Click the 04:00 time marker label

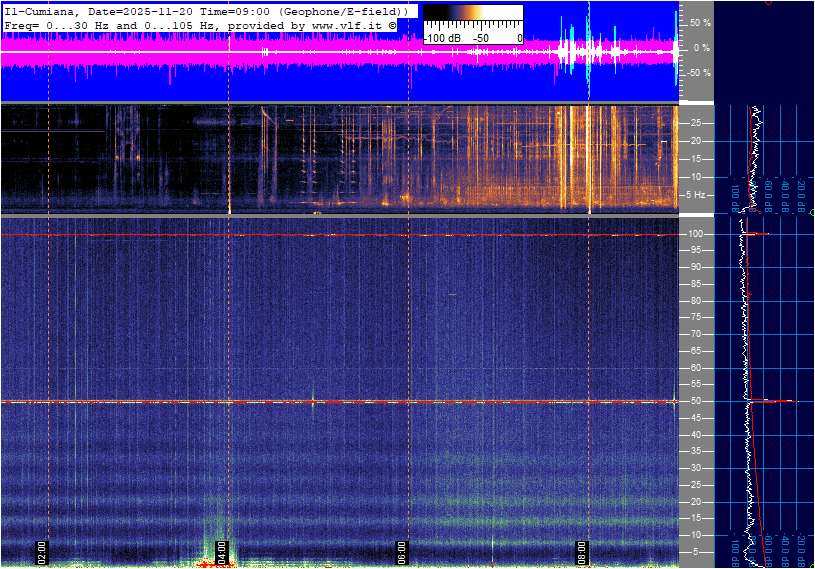click(223, 551)
